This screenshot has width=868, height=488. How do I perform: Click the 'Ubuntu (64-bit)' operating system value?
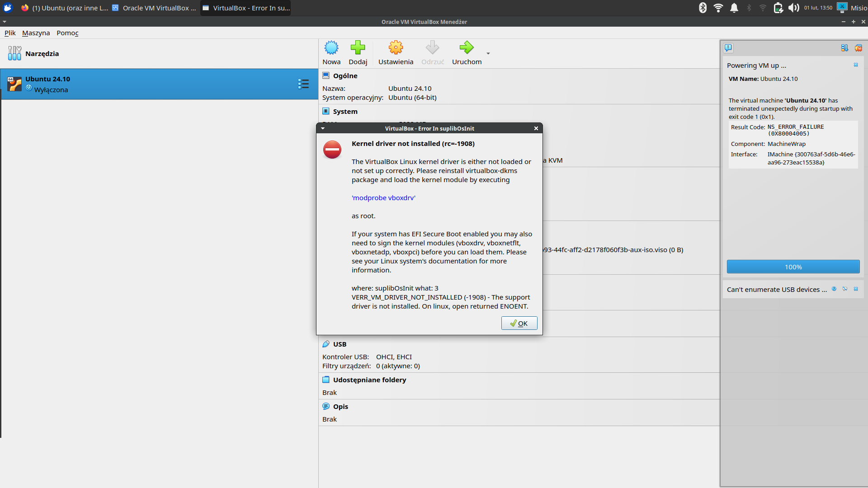click(412, 98)
